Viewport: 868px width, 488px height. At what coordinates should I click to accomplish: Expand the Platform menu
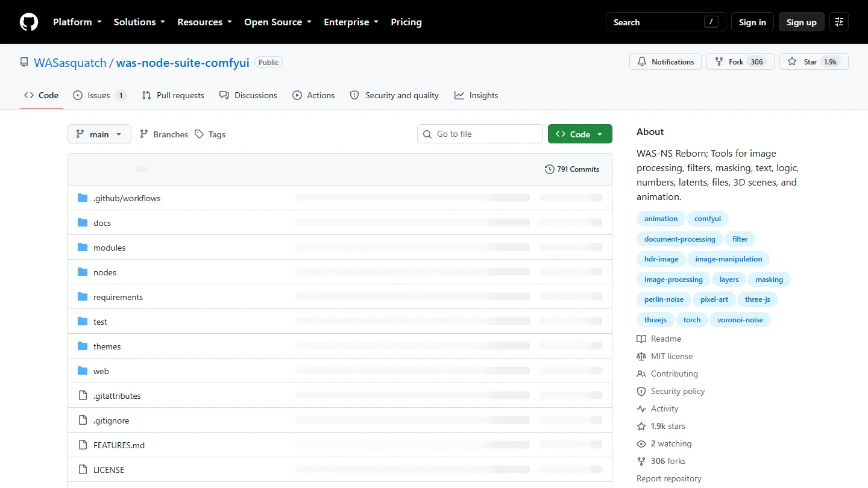[77, 22]
